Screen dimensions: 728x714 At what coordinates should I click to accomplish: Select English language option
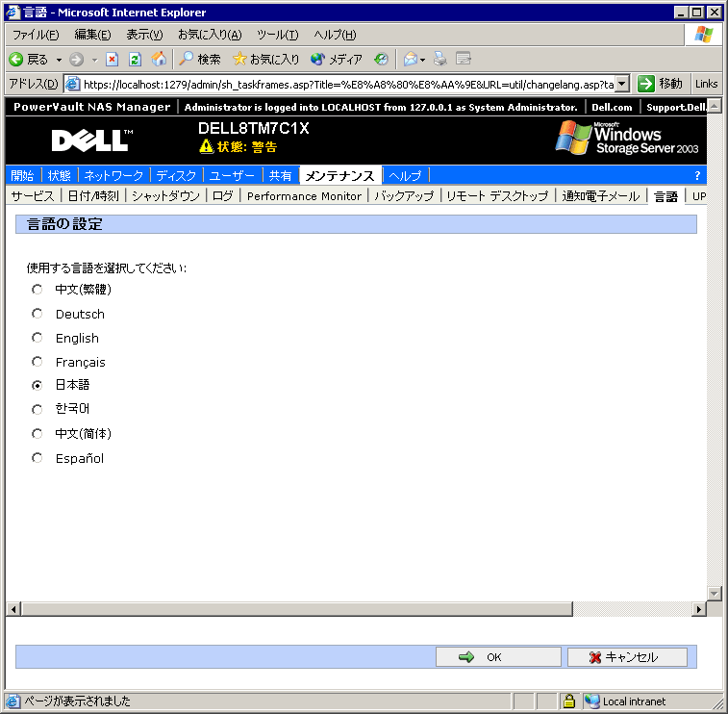tap(38, 338)
